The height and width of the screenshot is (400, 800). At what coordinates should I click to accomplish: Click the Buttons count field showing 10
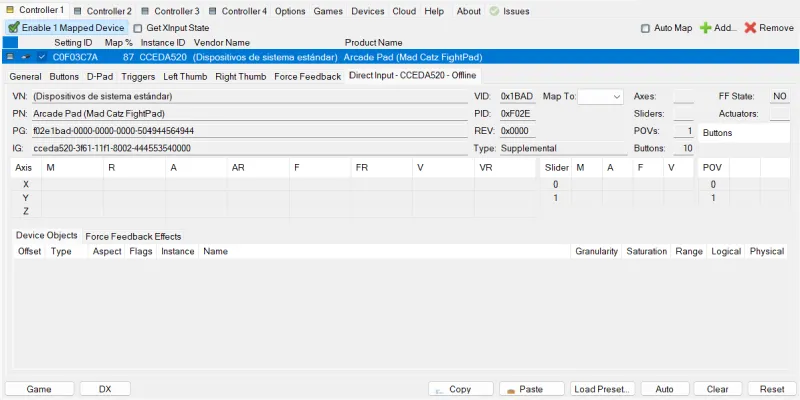[684, 148]
